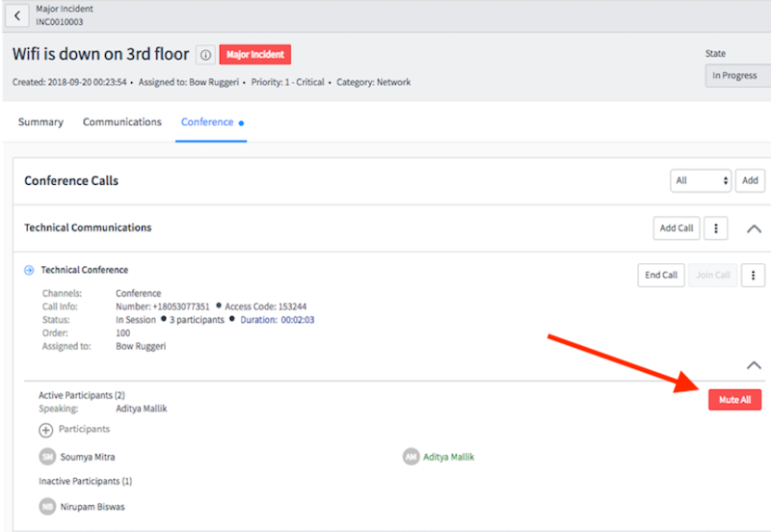Open the info icon beside incident title
Screen dimensions: 771x532
205,55
